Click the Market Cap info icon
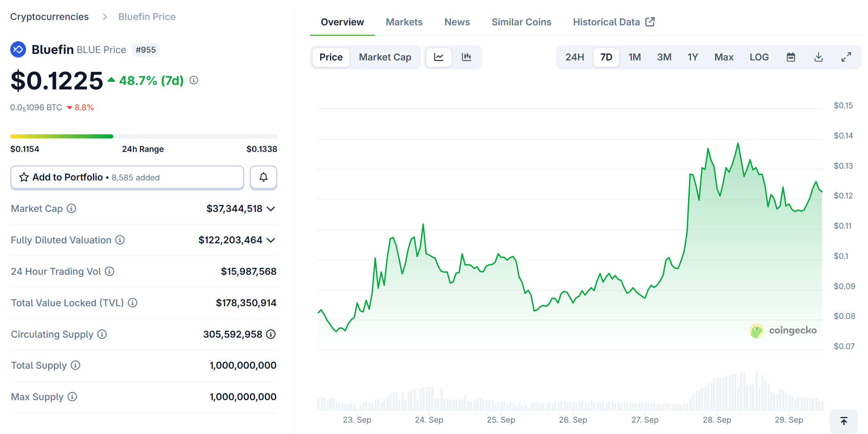The image size is (868, 434). (x=72, y=209)
